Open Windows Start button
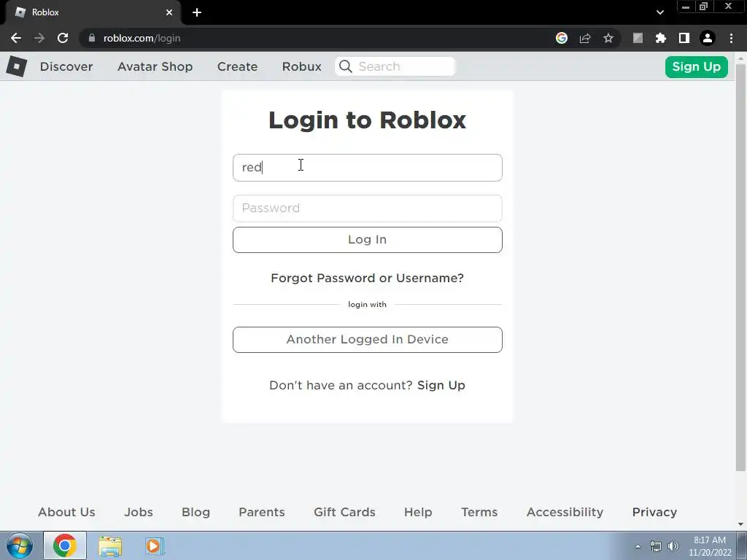747x560 pixels. pos(20,545)
